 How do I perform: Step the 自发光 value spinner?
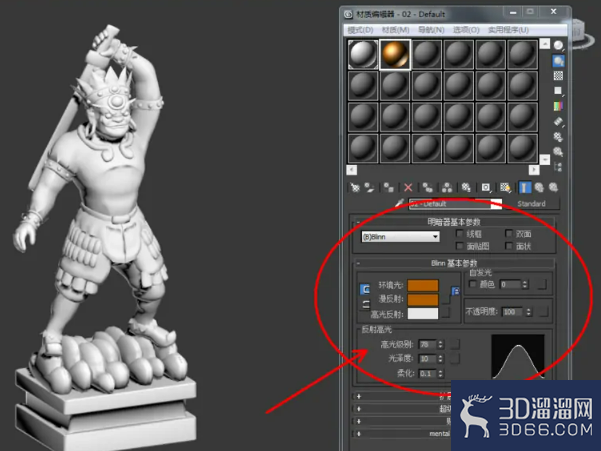tap(525, 284)
